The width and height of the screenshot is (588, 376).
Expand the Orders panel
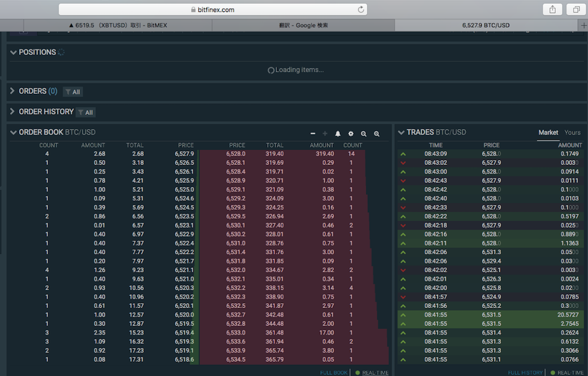13,91
